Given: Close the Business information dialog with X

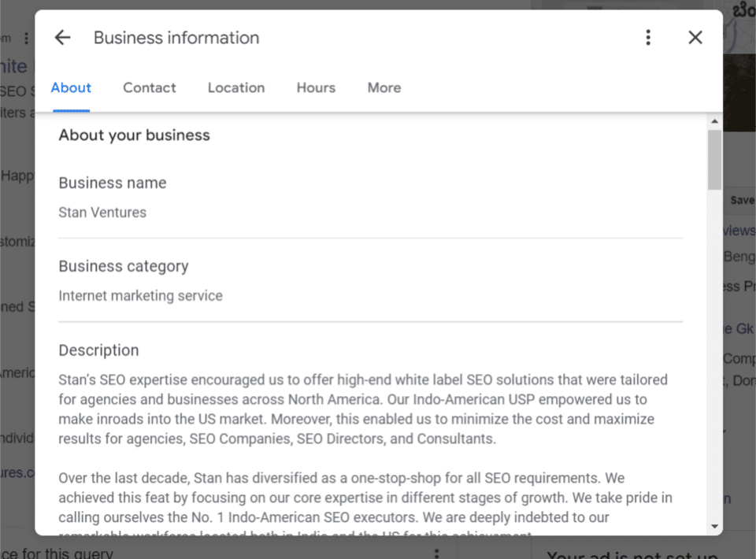Looking at the screenshot, I should 695,38.
